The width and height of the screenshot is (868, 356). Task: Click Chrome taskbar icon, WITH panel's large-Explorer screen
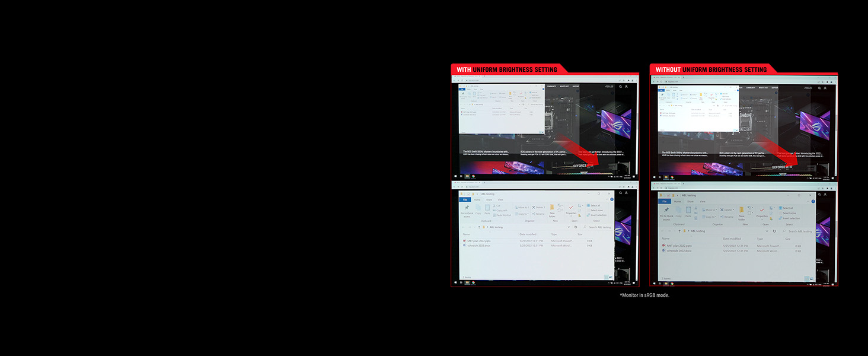(473, 282)
